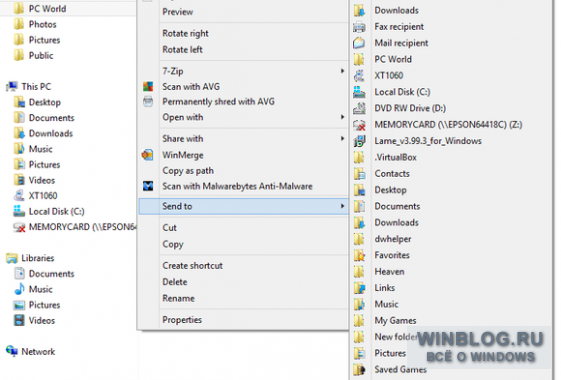Send to dwhelper folder
This screenshot has height=380, width=561.
tap(393, 239)
